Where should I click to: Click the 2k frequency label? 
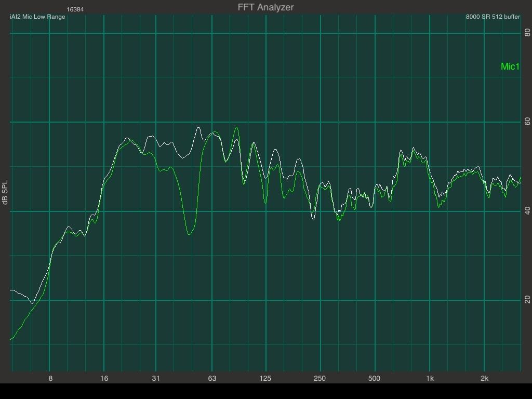[484, 378]
